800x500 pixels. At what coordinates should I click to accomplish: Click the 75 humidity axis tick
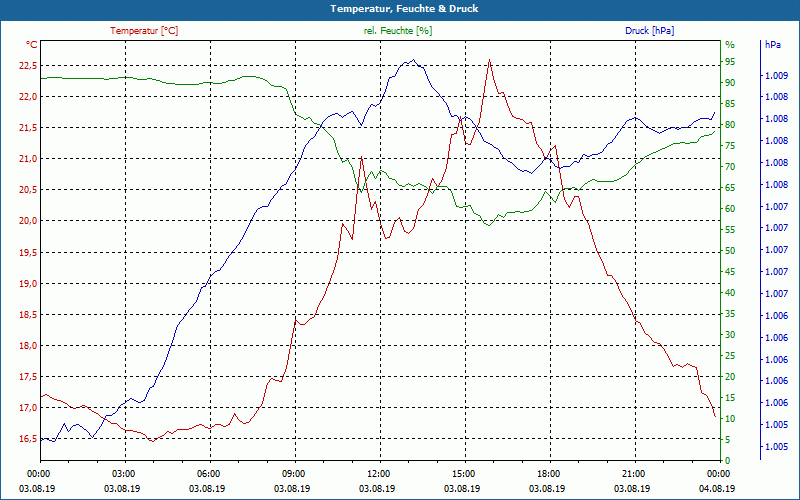730,146
